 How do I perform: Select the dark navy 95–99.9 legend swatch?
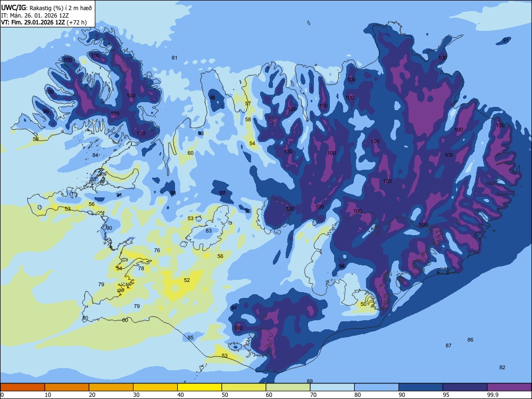point(465,387)
